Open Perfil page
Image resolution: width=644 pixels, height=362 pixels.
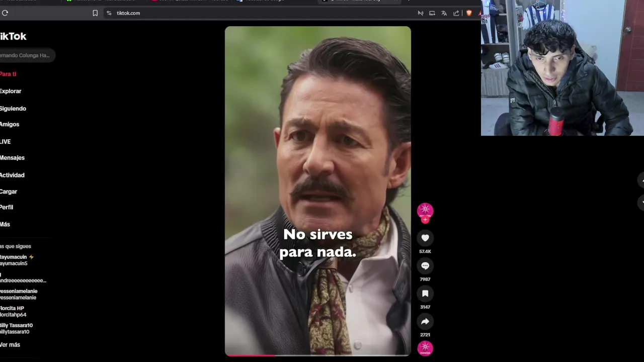point(7,207)
